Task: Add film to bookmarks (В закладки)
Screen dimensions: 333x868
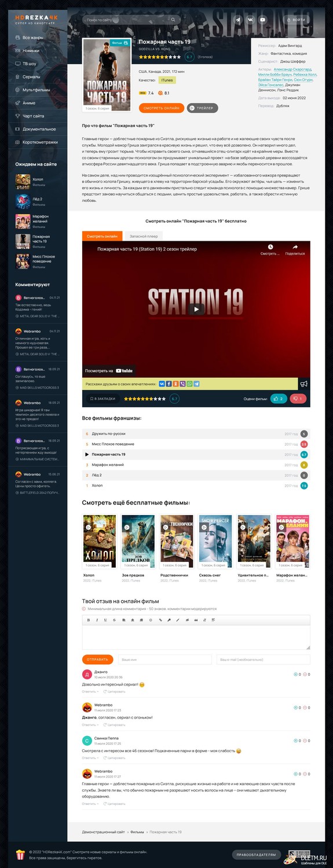Action: (102, 399)
